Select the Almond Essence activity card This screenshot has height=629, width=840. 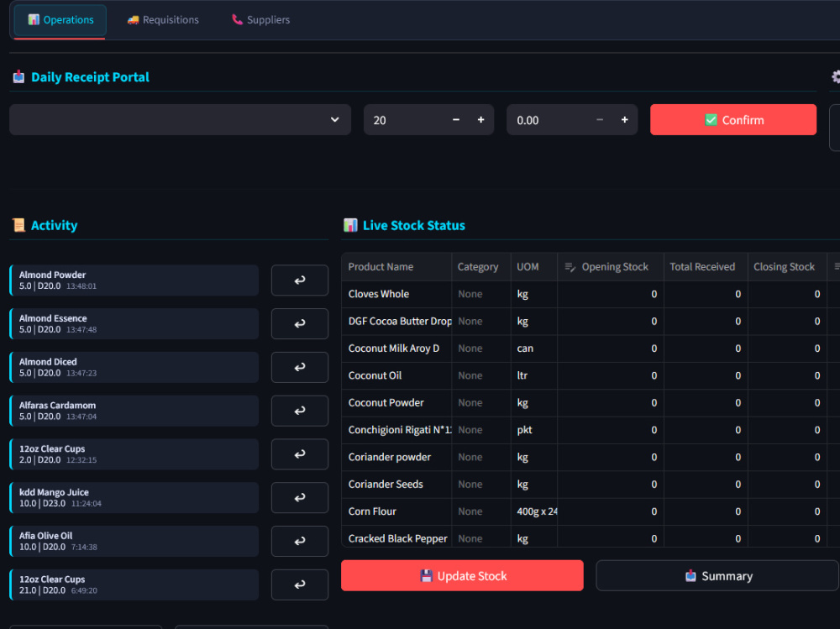pos(134,323)
